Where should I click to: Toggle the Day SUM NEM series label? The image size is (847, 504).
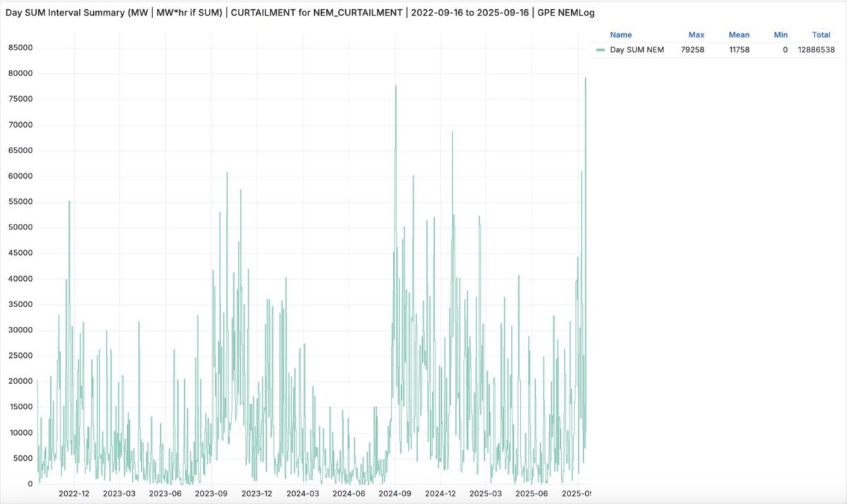pyautogui.click(x=637, y=49)
